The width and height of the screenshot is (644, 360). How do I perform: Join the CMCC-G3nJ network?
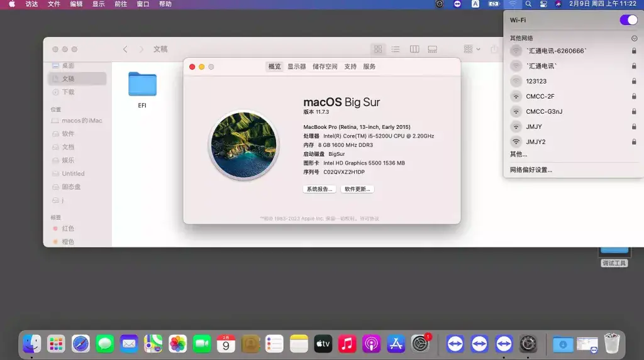pos(573,112)
